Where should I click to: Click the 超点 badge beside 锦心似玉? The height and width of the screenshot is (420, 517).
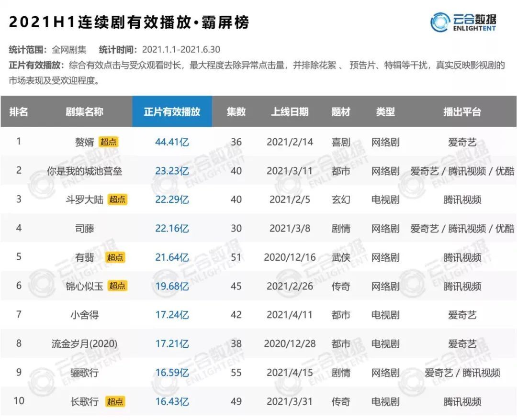117,286
